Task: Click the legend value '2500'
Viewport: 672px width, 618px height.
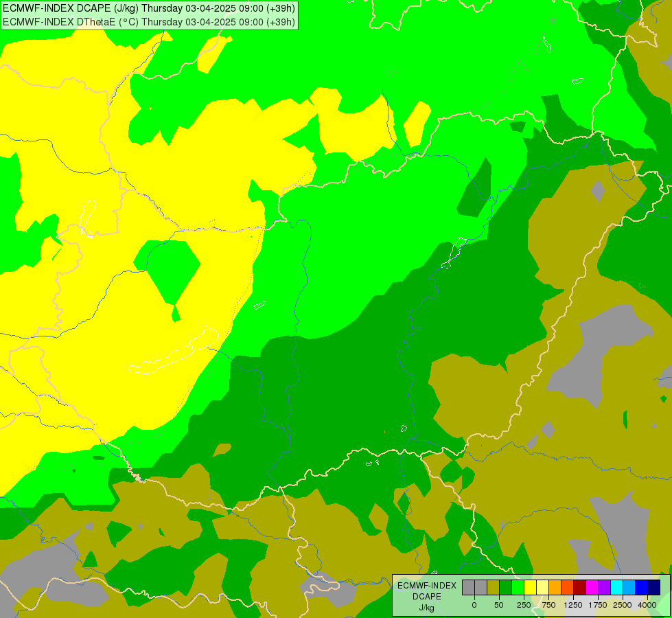Action: click(x=623, y=605)
